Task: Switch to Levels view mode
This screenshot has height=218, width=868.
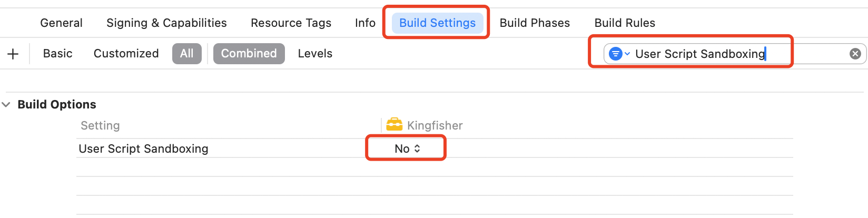Action: pos(315,54)
